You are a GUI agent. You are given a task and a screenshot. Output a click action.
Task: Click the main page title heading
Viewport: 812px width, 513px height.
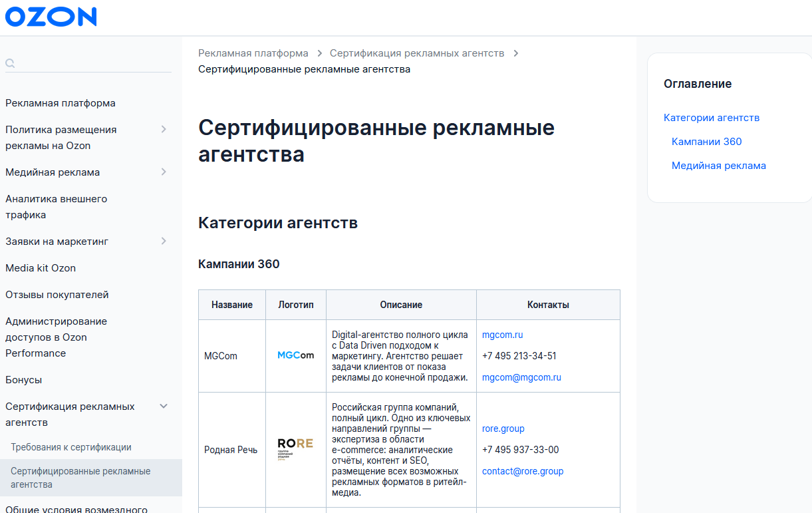click(376, 140)
